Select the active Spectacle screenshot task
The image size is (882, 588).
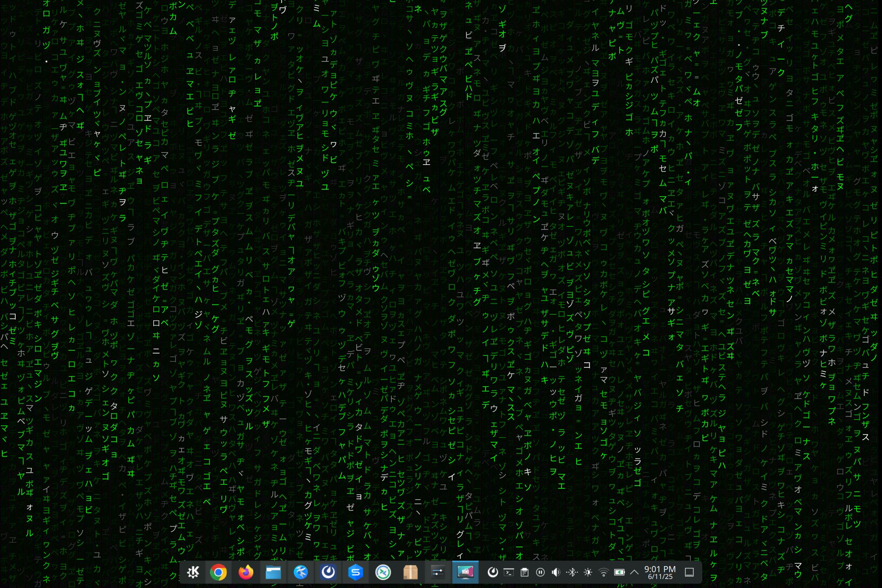click(x=465, y=572)
